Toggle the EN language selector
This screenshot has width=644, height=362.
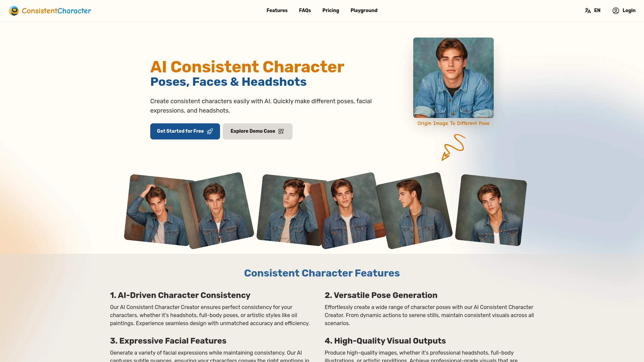[593, 10]
